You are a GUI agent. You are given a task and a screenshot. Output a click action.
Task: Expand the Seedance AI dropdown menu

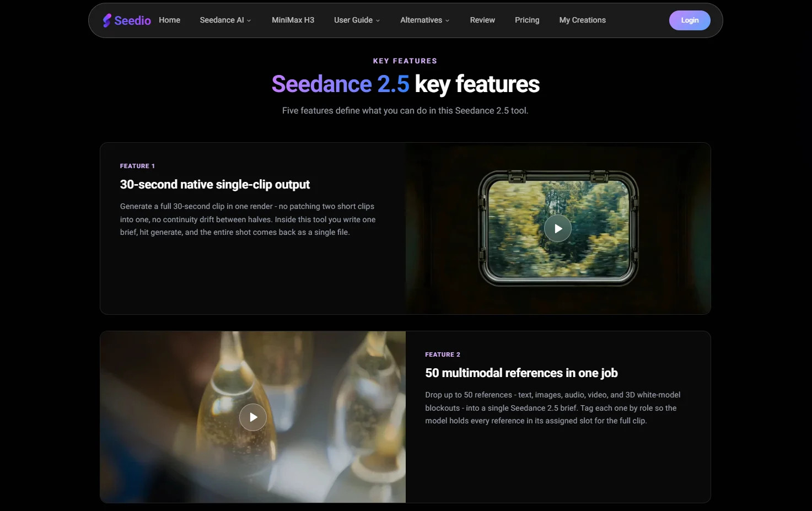225,20
